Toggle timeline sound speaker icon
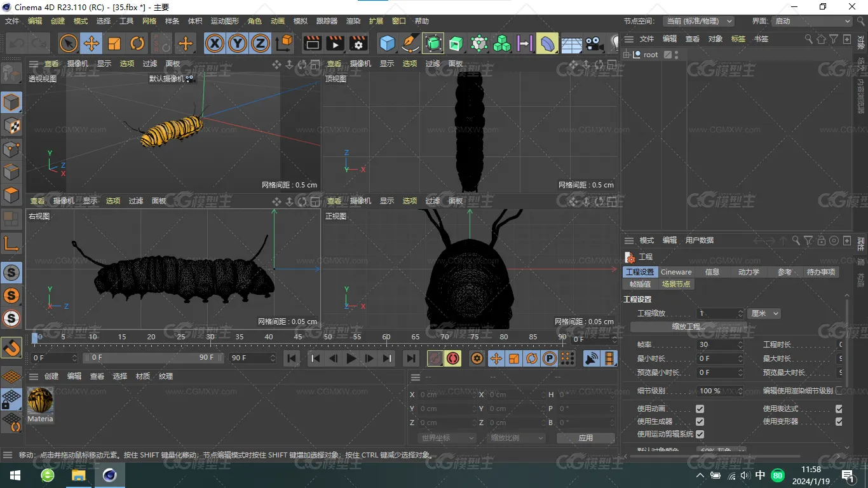The width and height of the screenshot is (868, 488). (592, 359)
